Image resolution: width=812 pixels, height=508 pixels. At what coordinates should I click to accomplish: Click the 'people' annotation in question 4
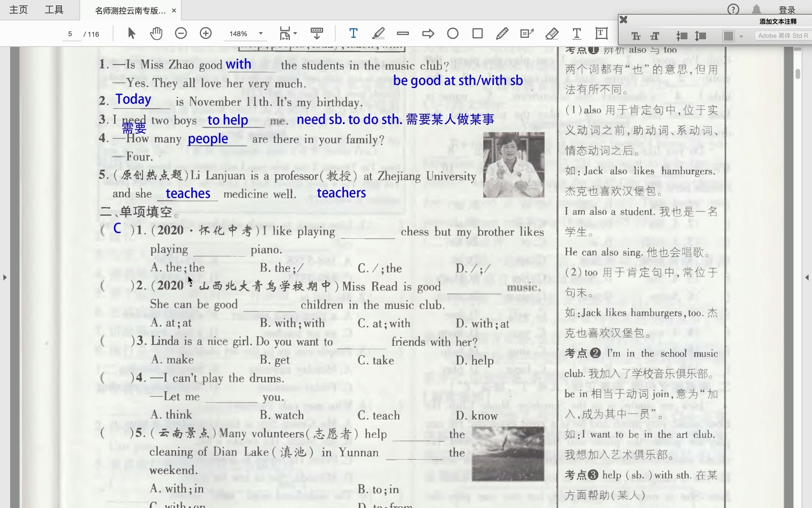[208, 139]
